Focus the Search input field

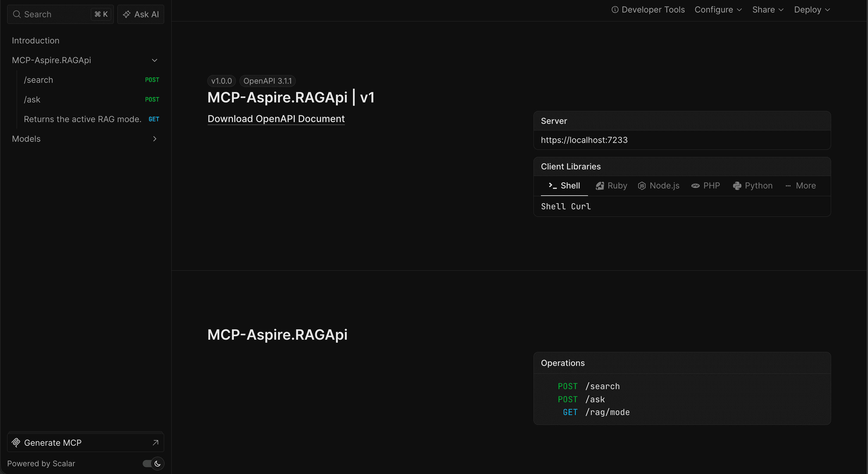point(60,14)
